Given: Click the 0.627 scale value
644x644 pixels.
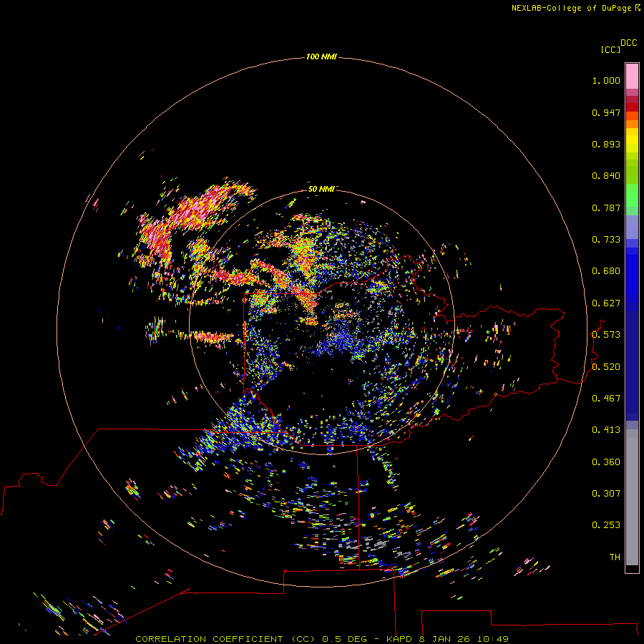Looking at the screenshot, I should point(606,303).
